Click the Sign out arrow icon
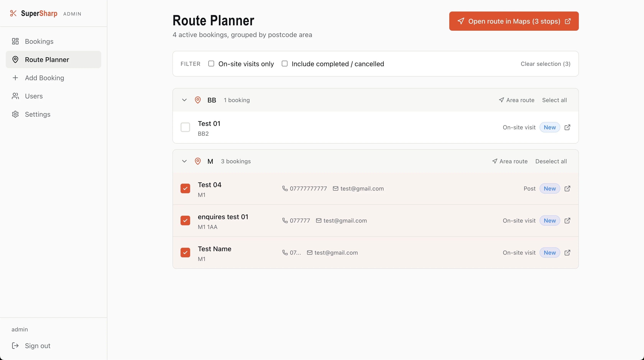 coord(15,346)
